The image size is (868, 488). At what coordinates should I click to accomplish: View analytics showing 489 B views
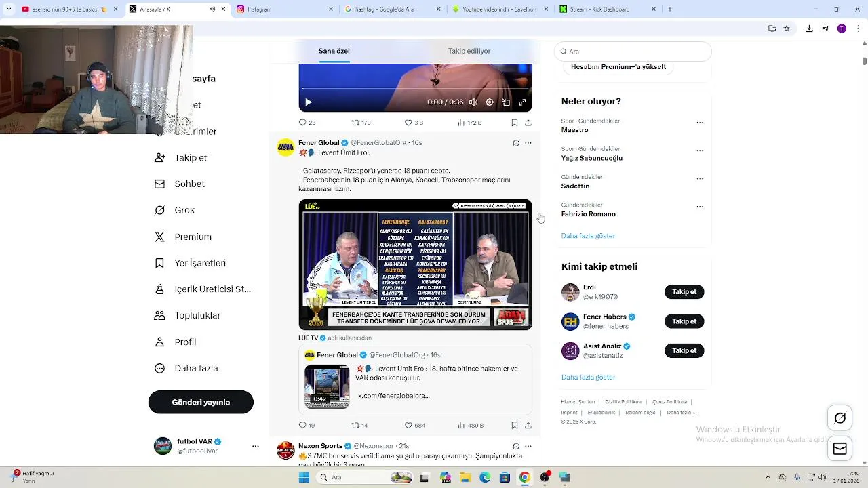click(470, 426)
